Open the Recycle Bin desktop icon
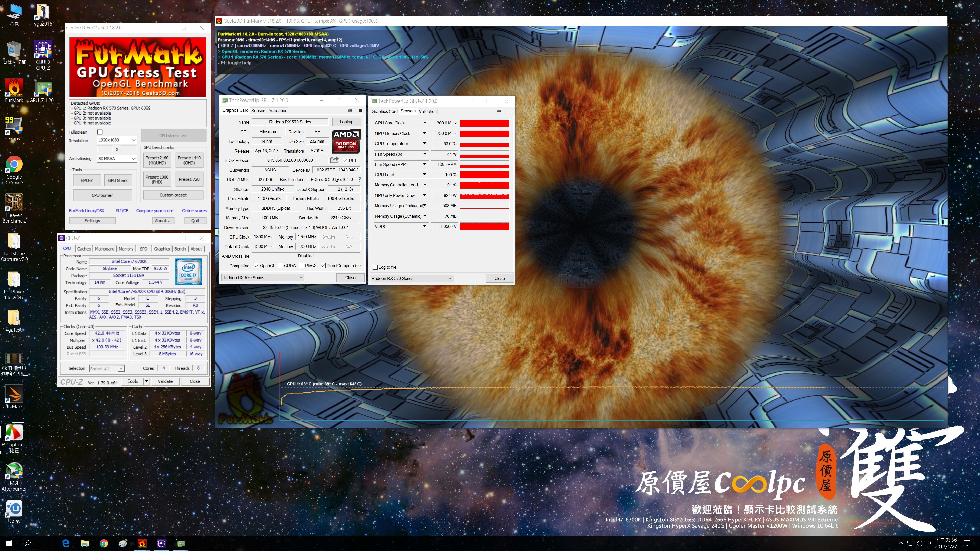 click(14, 53)
